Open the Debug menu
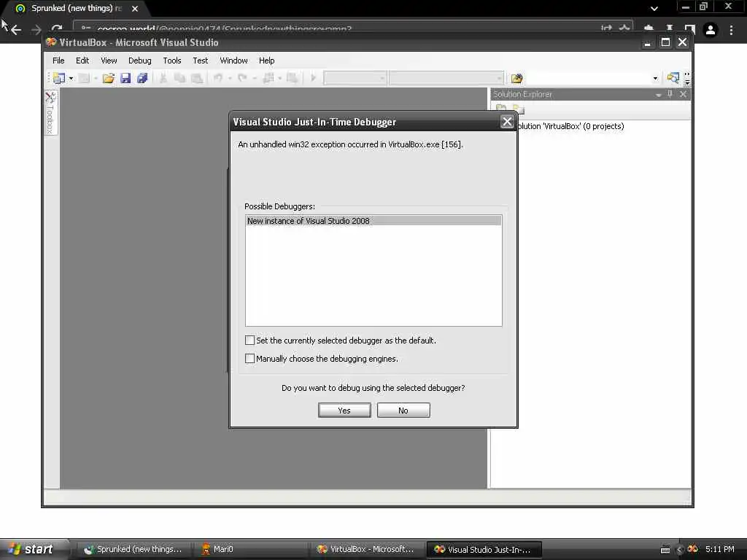747x560 pixels. (139, 61)
